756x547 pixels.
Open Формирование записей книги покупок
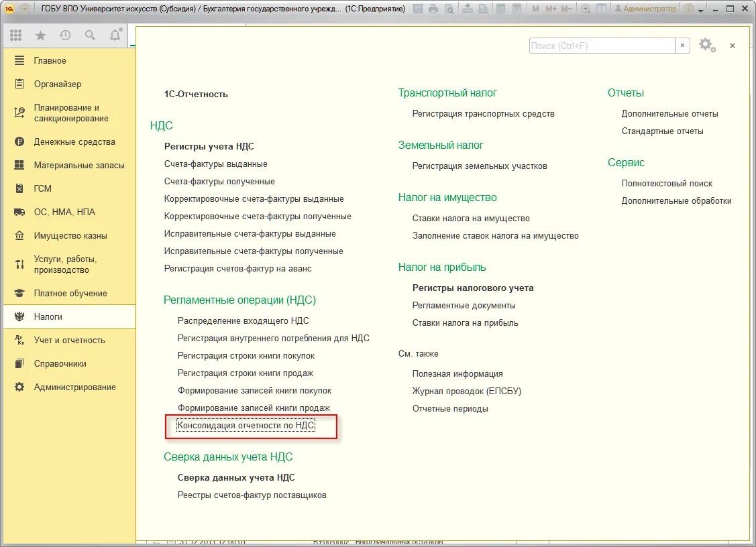[255, 390]
